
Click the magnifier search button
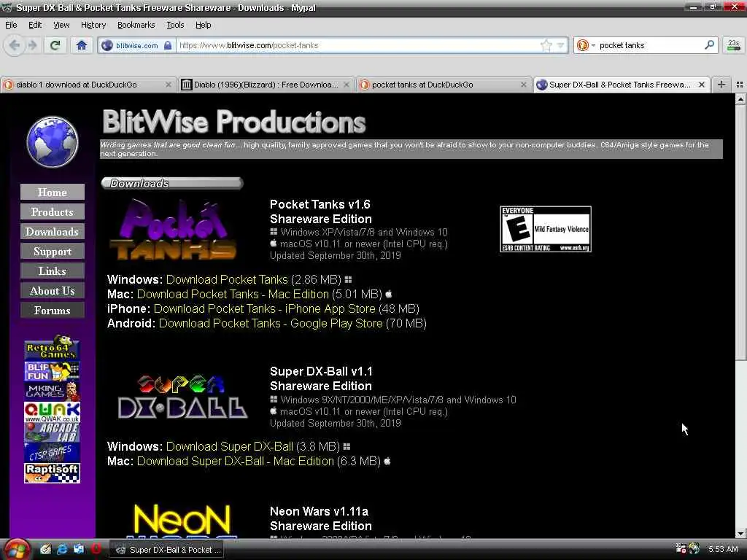coord(709,44)
